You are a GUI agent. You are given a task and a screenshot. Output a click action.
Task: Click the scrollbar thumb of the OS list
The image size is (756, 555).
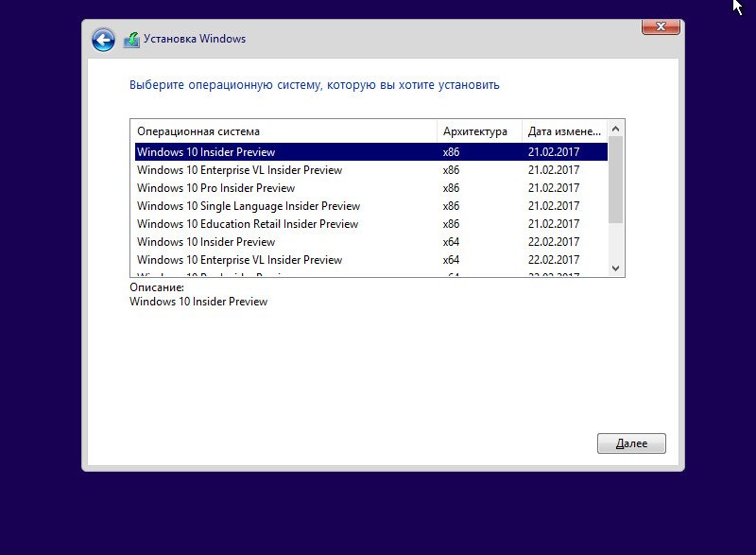coord(616,180)
